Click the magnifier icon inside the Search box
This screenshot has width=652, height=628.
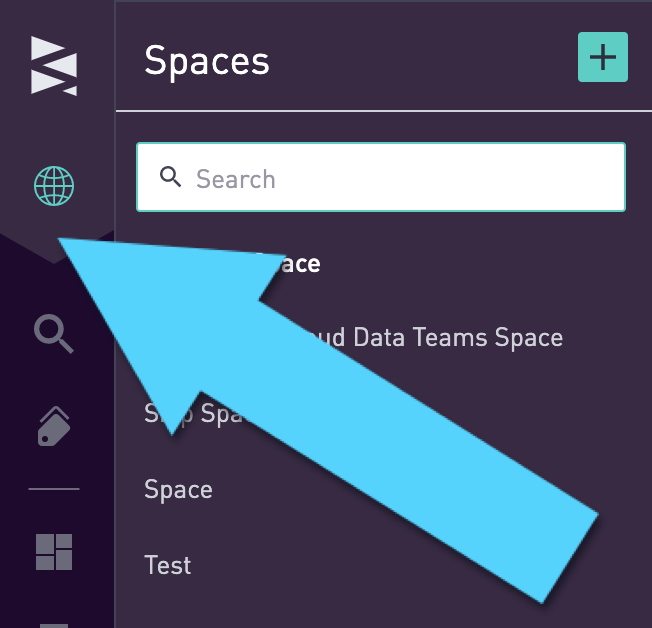171,178
